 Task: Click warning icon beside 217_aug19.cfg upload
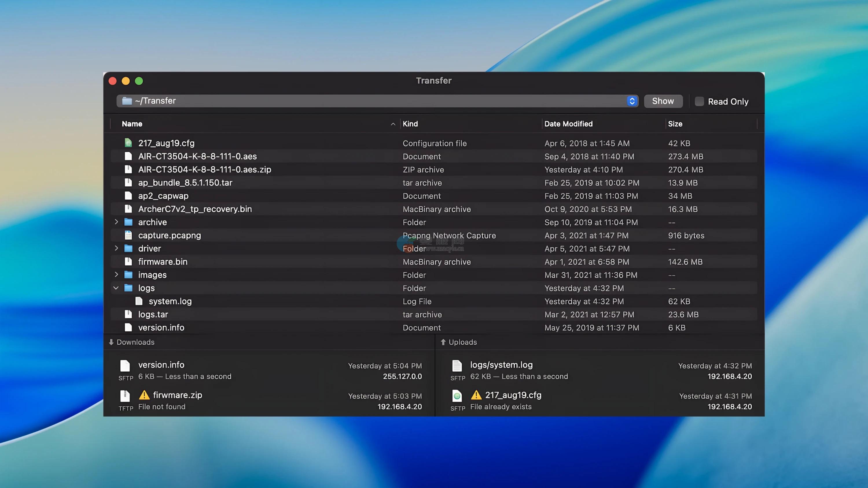(x=476, y=395)
